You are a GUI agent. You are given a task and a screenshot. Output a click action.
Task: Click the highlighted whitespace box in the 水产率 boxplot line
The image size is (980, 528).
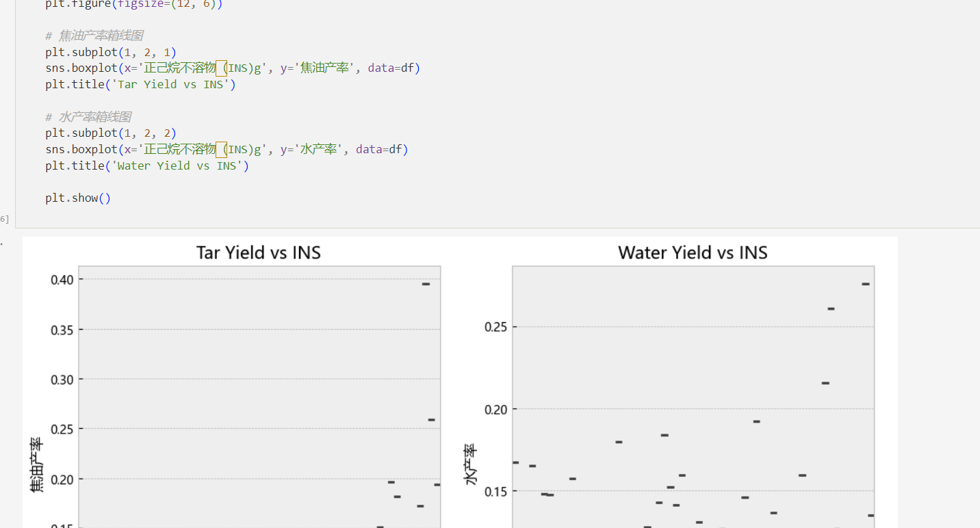[221, 150]
